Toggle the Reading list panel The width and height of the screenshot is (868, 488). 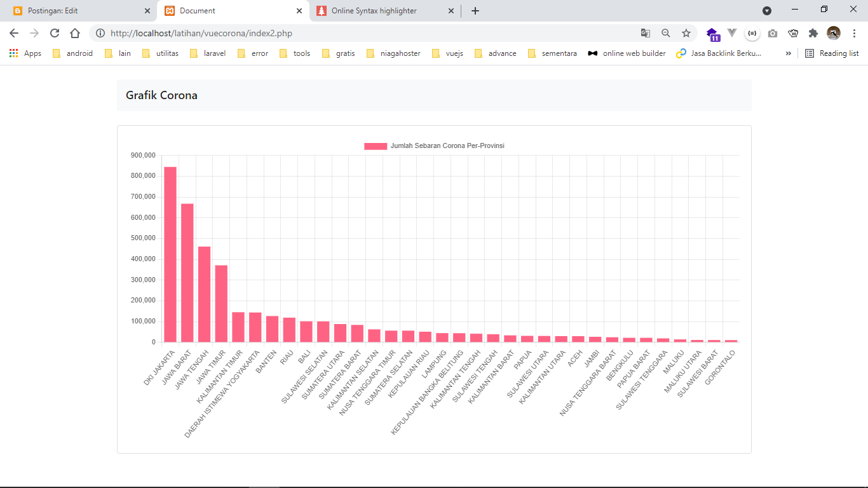832,53
